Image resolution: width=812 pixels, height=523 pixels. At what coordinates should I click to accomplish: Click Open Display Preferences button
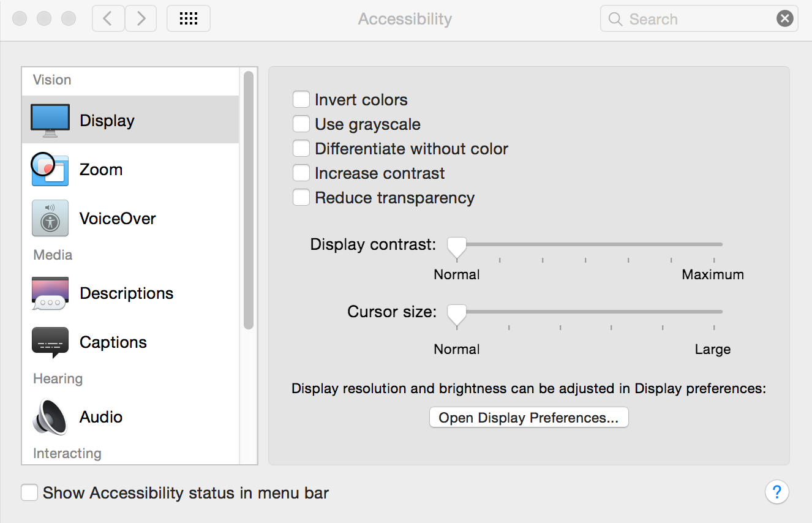pos(529,418)
